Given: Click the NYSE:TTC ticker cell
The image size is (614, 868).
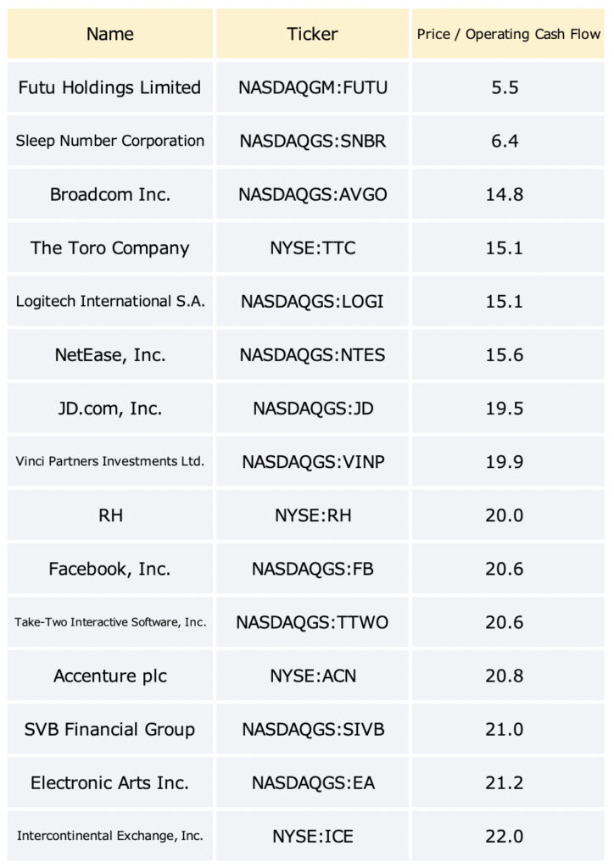Looking at the screenshot, I should (312, 248).
